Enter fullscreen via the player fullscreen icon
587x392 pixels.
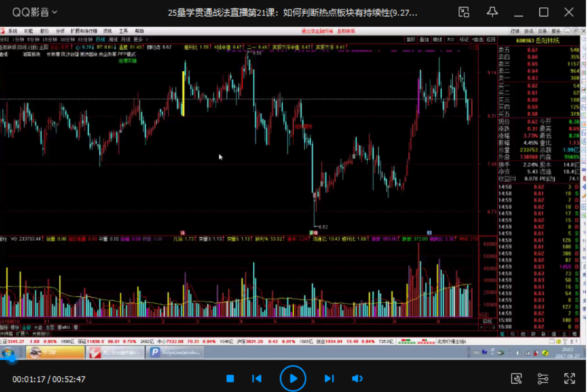click(570, 378)
